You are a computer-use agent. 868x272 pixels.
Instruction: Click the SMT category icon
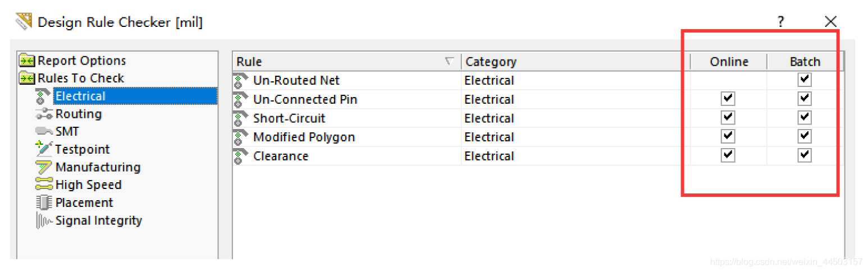[44, 132]
